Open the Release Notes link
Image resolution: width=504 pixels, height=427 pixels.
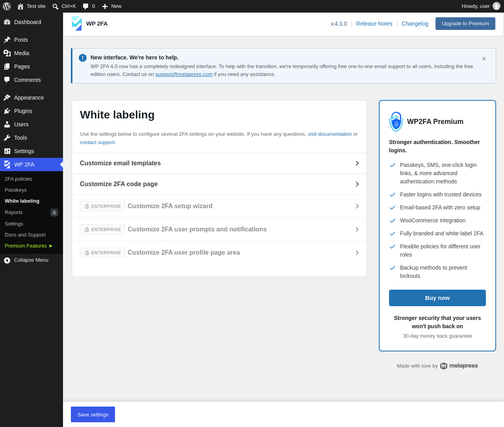(374, 24)
